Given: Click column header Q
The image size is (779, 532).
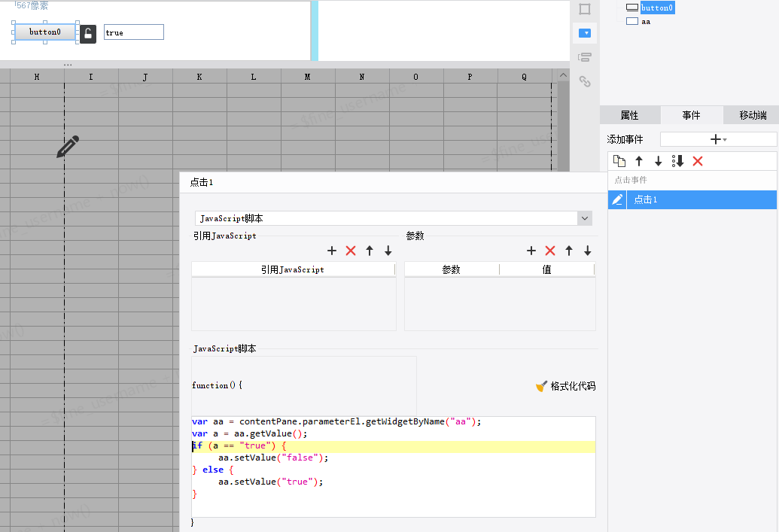Looking at the screenshot, I should click(x=524, y=77).
